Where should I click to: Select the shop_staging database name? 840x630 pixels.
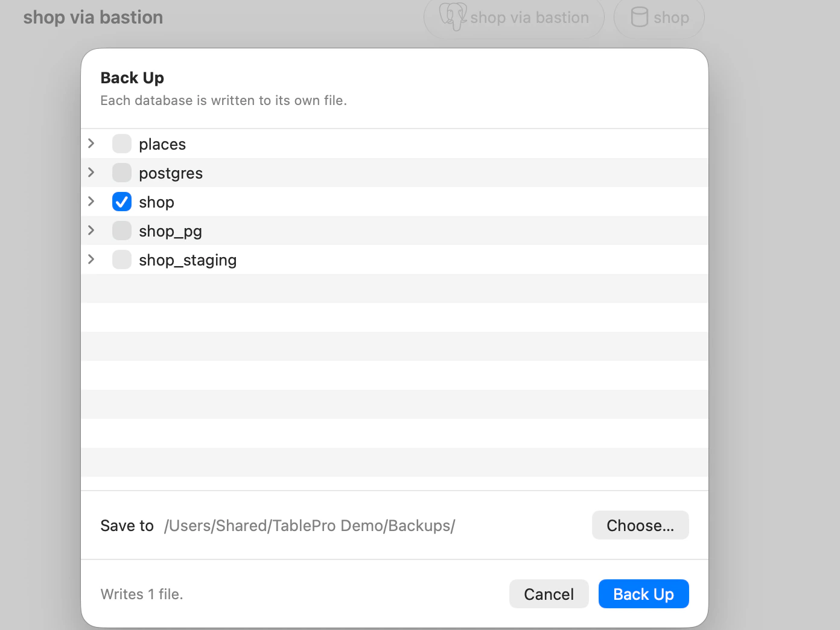click(x=188, y=260)
